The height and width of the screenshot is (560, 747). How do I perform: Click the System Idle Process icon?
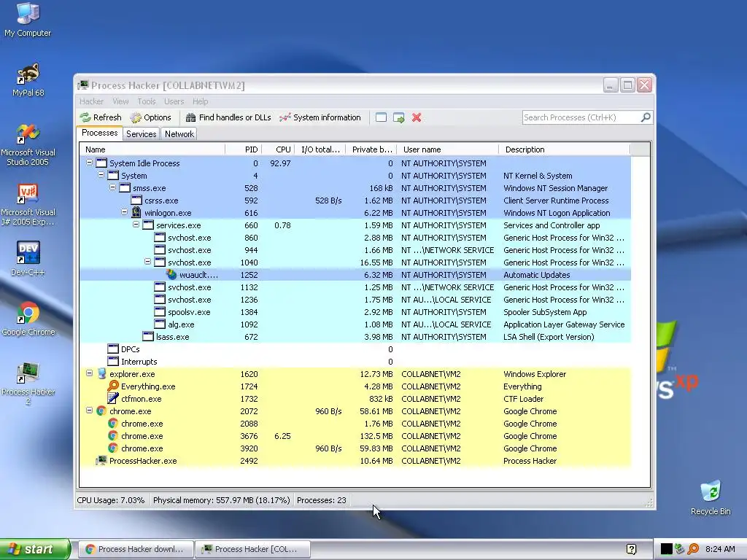click(101, 163)
